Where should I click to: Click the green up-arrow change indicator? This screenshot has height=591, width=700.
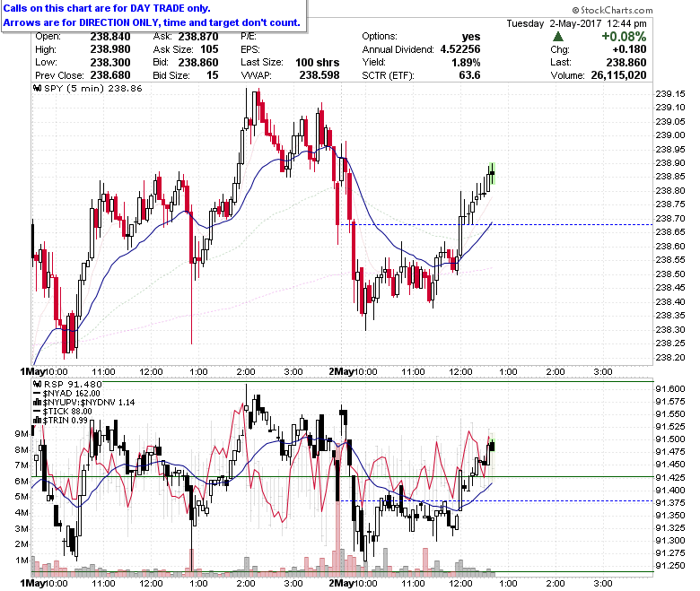(x=558, y=37)
